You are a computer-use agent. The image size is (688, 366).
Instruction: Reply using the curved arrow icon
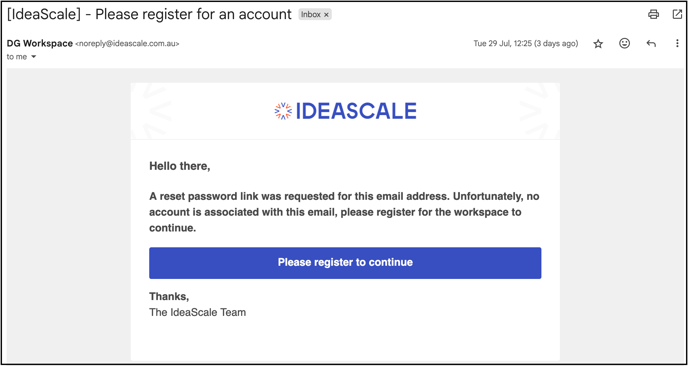pos(651,44)
